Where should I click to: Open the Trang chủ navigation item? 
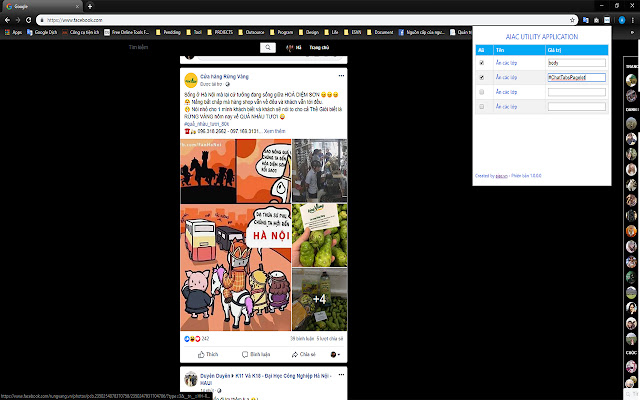[318, 47]
